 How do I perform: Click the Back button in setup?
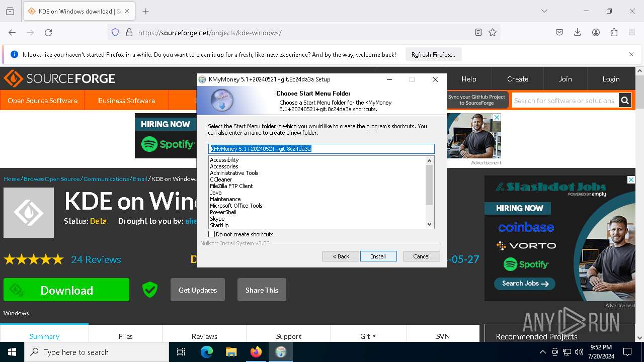(x=341, y=256)
